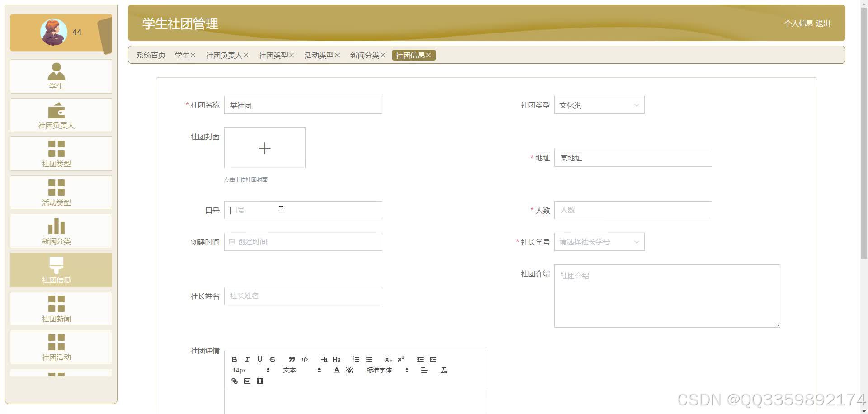
Task: Open the 标准字体 font family dropdown
Action: (x=387, y=370)
